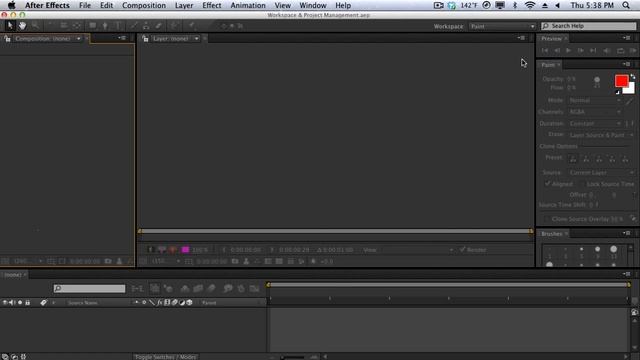This screenshot has height=360, width=640.
Task: Toggle the Frame Blending enable button in timeline
Action: 198,289
